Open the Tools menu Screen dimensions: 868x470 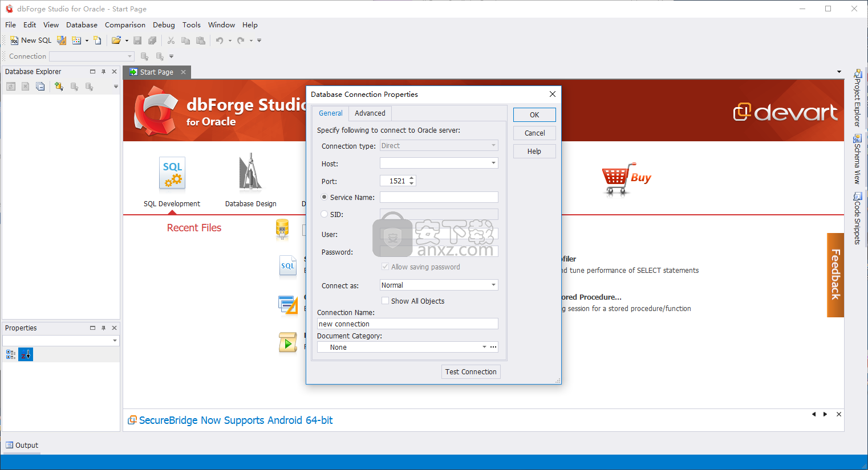[x=192, y=25]
